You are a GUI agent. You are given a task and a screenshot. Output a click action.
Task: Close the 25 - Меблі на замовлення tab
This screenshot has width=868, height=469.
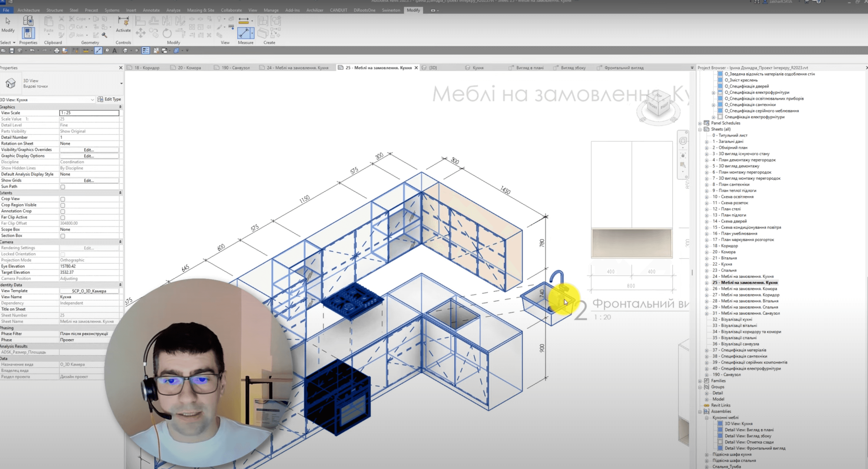[416, 68]
